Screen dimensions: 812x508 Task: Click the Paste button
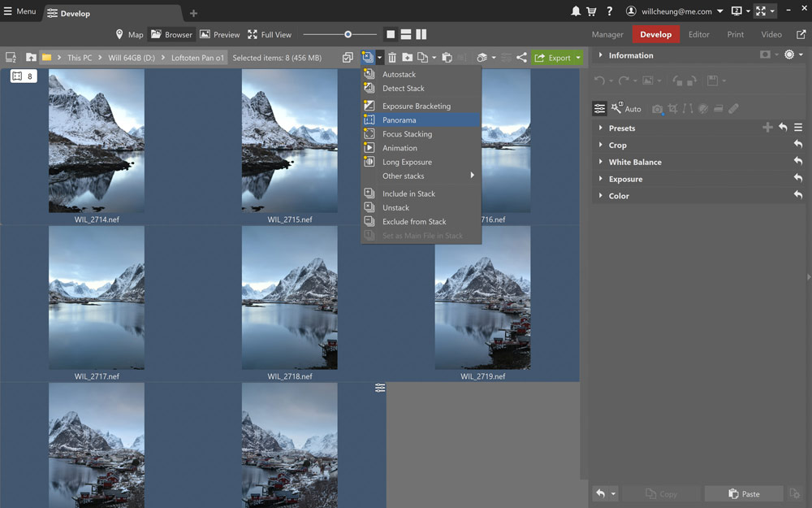(x=744, y=494)
